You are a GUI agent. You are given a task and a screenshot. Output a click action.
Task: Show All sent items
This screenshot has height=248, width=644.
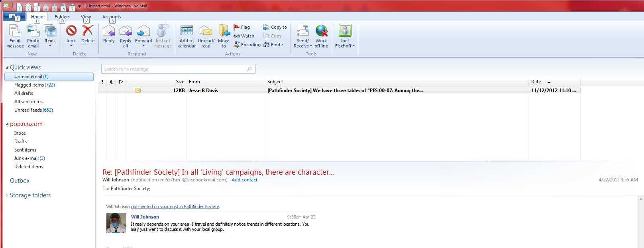(x=28, y=102)
